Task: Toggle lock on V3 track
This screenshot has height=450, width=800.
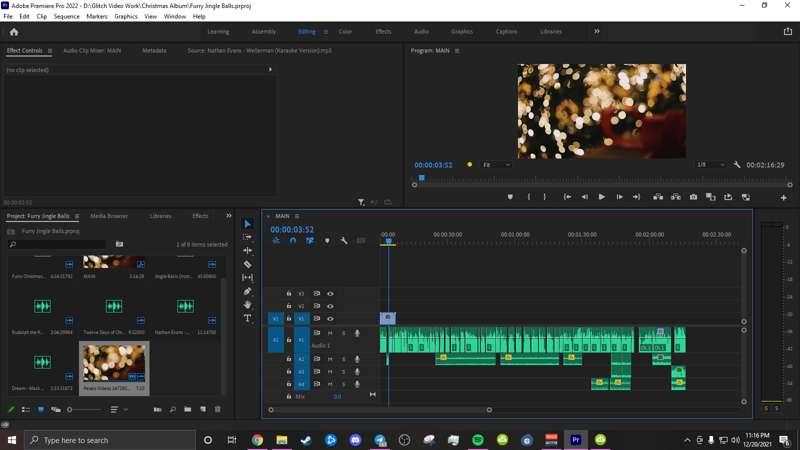Action: click(289, 294)
